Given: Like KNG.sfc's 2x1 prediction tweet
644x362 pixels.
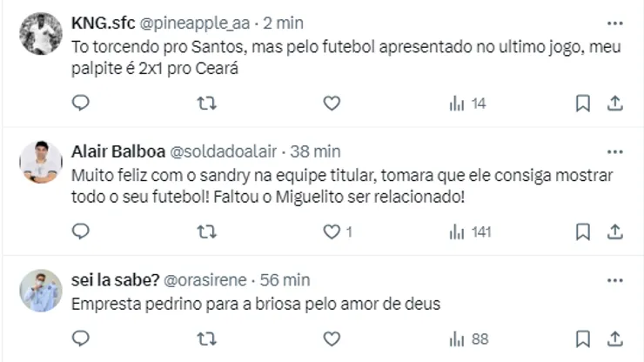Looking at the screenshot, I should pos(332,104).
